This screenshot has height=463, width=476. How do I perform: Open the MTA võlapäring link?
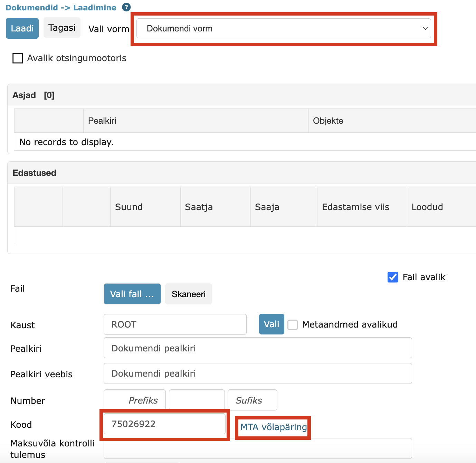coord(273,427)
